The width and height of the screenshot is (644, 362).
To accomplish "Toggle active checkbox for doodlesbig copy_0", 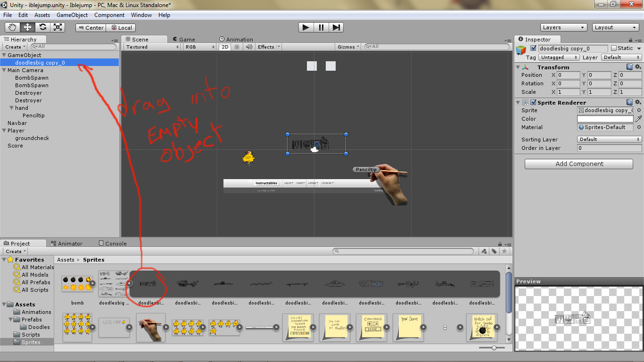I will tap(533, 48).
